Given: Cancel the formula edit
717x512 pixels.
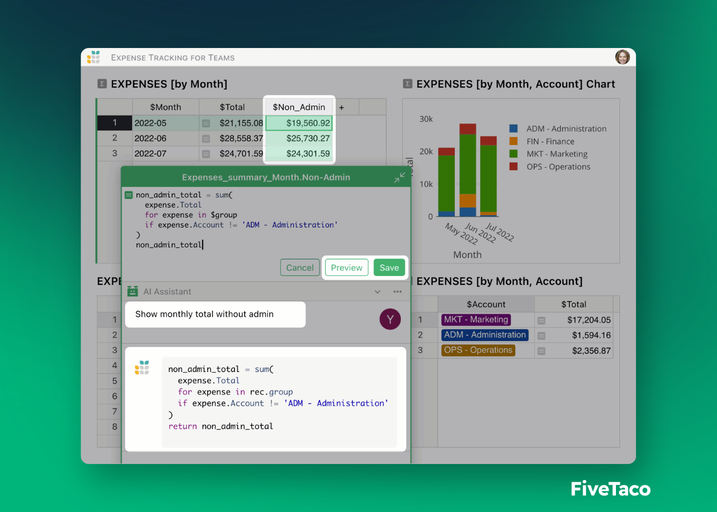Looking at the screenshot, I should (300, 268).
